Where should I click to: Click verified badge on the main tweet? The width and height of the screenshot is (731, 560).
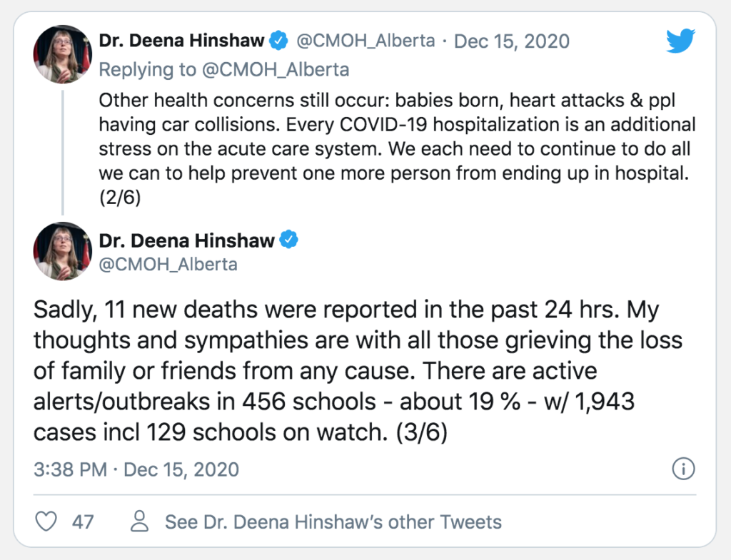click(288, 240)
